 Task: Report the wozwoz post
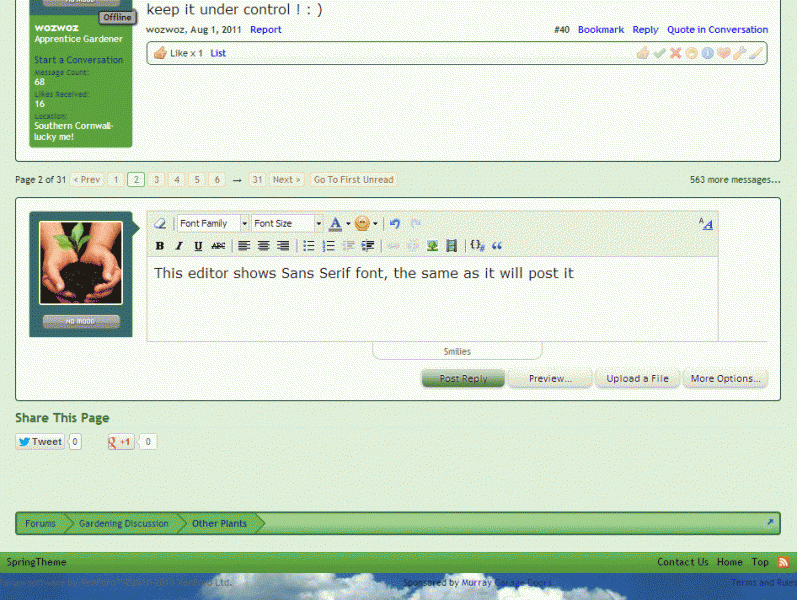click(265, 29)
